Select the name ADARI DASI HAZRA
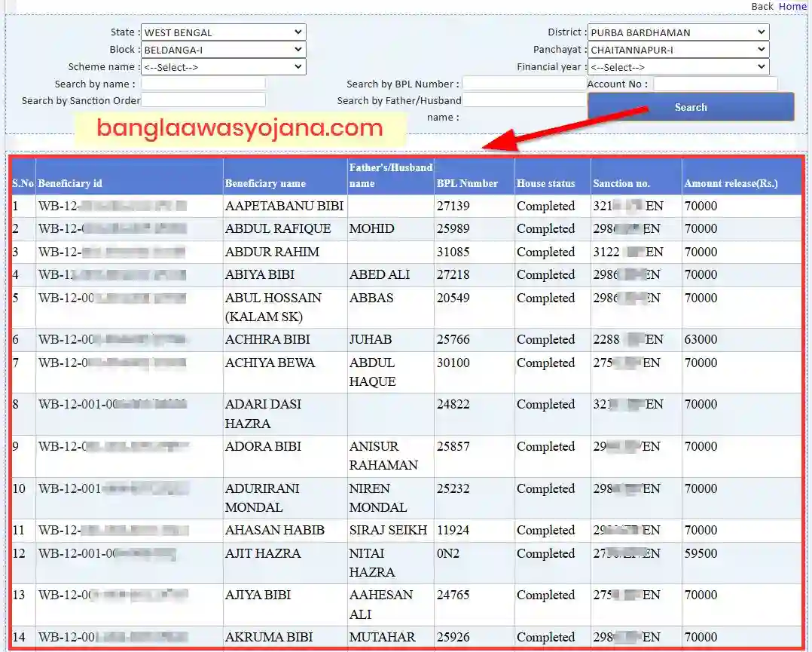The width and height of the screenshot is (812, 652). point(263,414)
